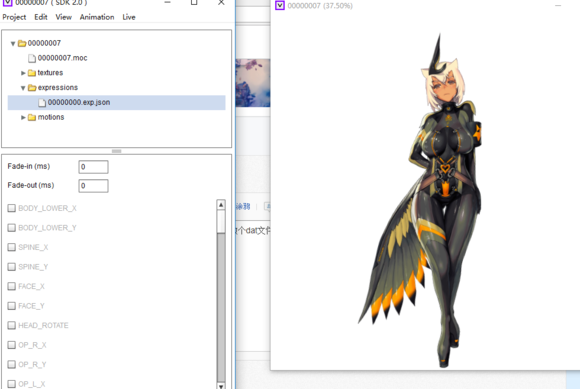This screenshot has width=580, height=389.
Task: Click the Fade-in (ms) input field
Action: click(93, 167)
